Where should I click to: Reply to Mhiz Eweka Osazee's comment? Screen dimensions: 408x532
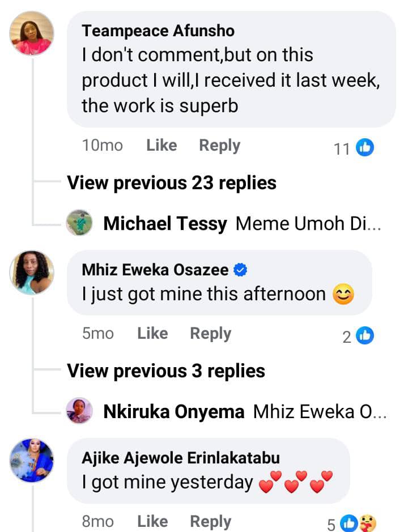pos(210,334)
